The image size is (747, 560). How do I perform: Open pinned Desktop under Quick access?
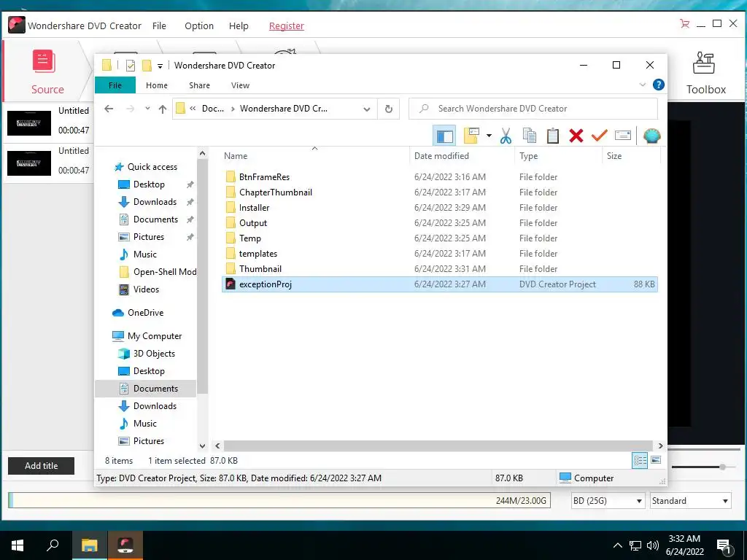click(149, 184)
